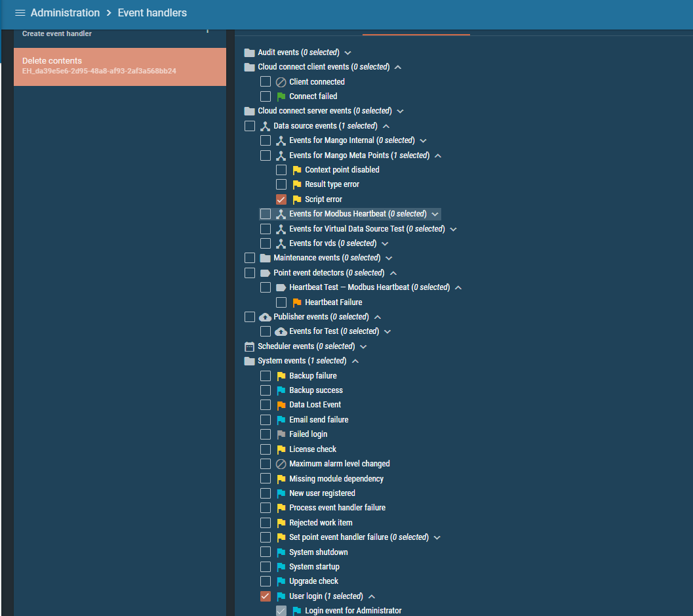Check the License check checkbox
Viewport: 693px width, 616px height.
point(266,449)
